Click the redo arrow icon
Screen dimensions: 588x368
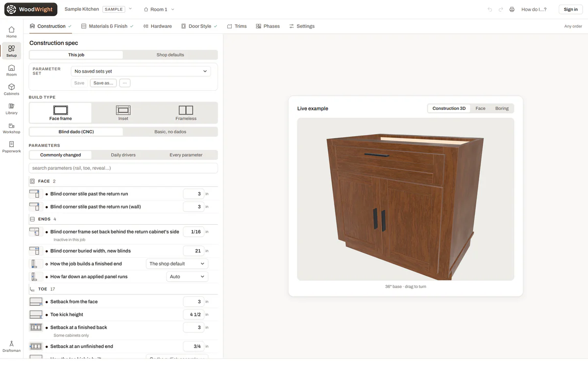[x=501, y=9]
